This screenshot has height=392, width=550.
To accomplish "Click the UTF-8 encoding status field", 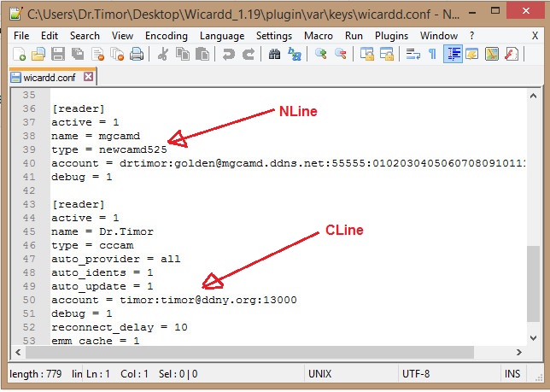I will coord(450,374).
